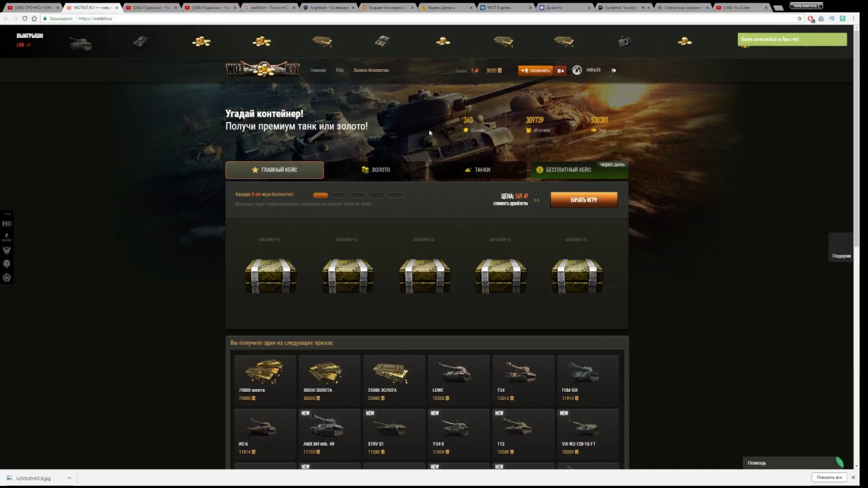This screenshot has width=868, height=488.
Task: Click the star emblem icon in left sidebar
Action: point(7,277)
